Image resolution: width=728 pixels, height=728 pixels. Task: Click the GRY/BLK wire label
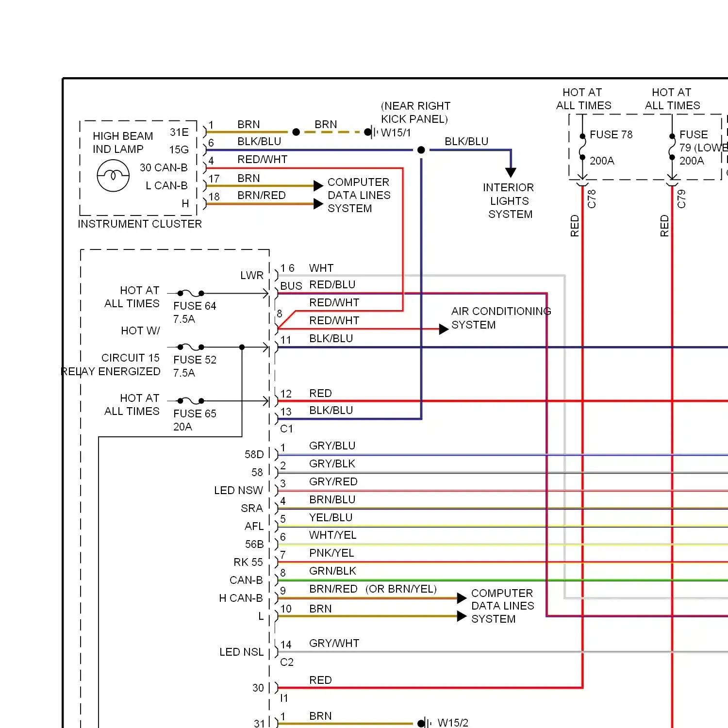click(332, 464)
